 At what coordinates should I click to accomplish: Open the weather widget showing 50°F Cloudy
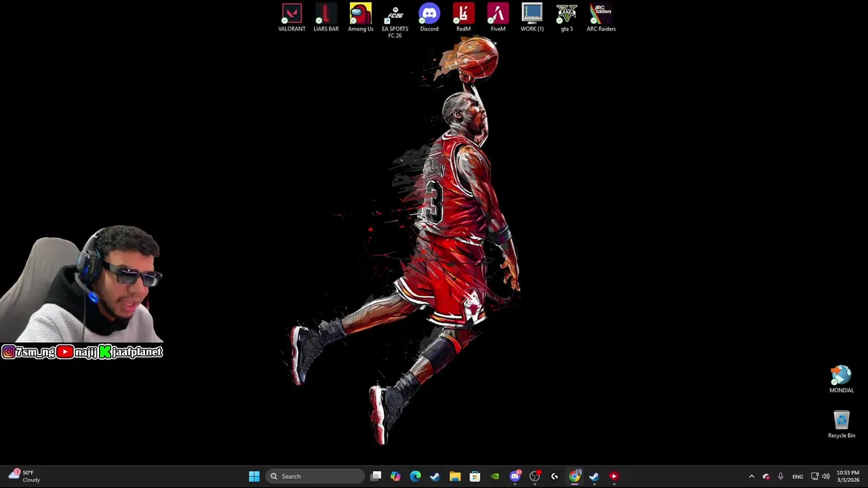tap(24, 476)
